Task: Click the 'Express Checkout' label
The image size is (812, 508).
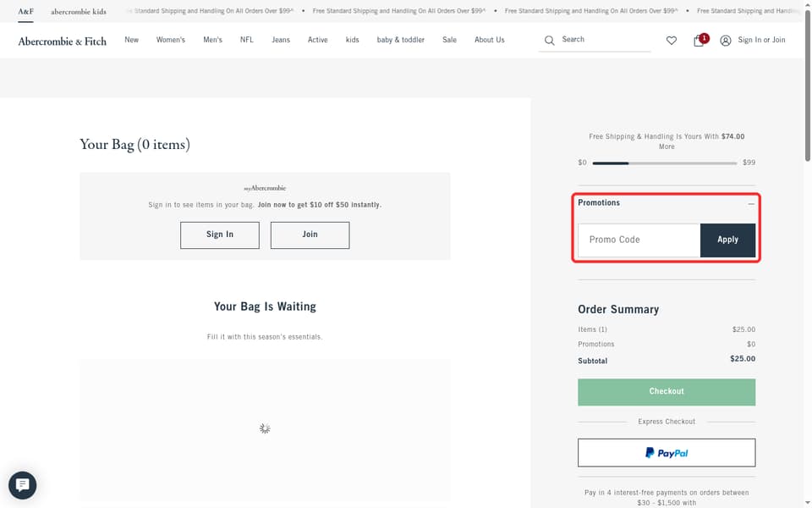Action: (667, 422)
